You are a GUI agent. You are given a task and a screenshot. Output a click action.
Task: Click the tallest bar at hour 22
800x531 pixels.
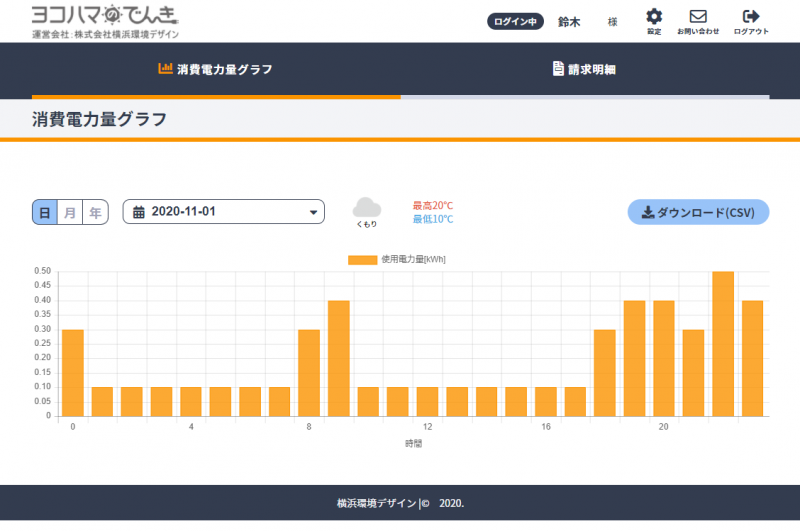(x=723, y=344)
